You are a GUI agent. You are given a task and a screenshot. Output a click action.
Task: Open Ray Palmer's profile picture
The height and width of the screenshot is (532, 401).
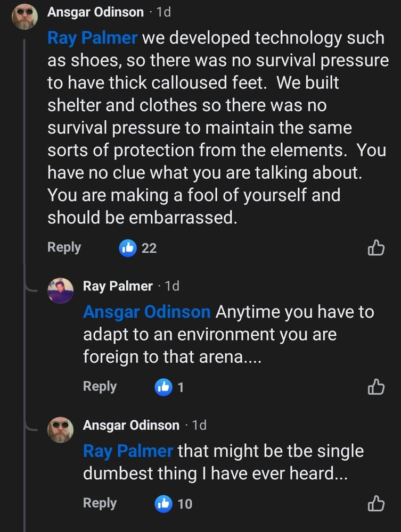click(60, 290)
